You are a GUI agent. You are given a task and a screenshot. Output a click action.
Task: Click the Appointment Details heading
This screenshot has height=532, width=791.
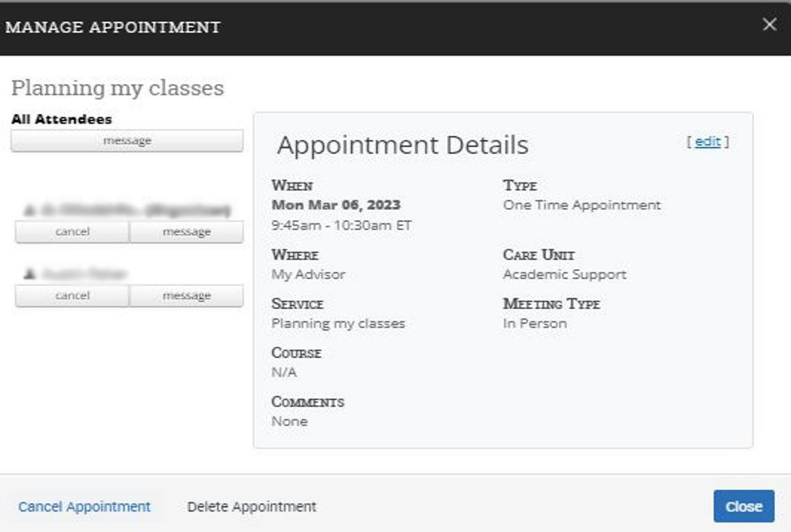(403, 145)
